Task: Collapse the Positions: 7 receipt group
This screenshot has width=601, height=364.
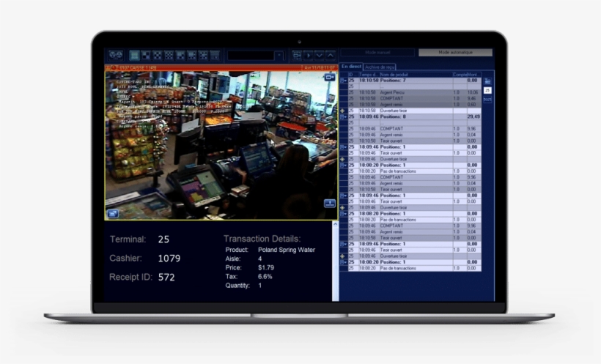Action: (x=344, y=81)
